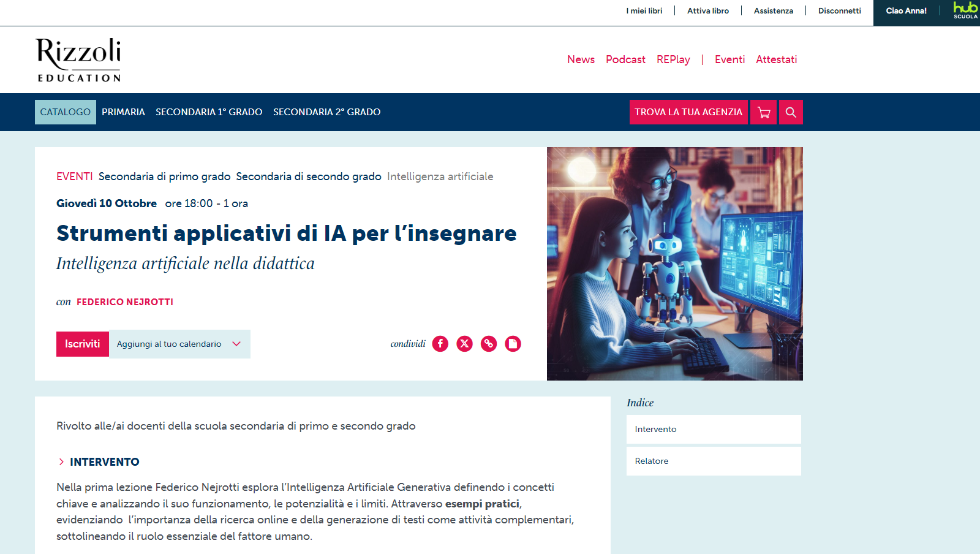Open Attestati page
980x554 pixels.
pyautogui.click(x=776, y=59)
